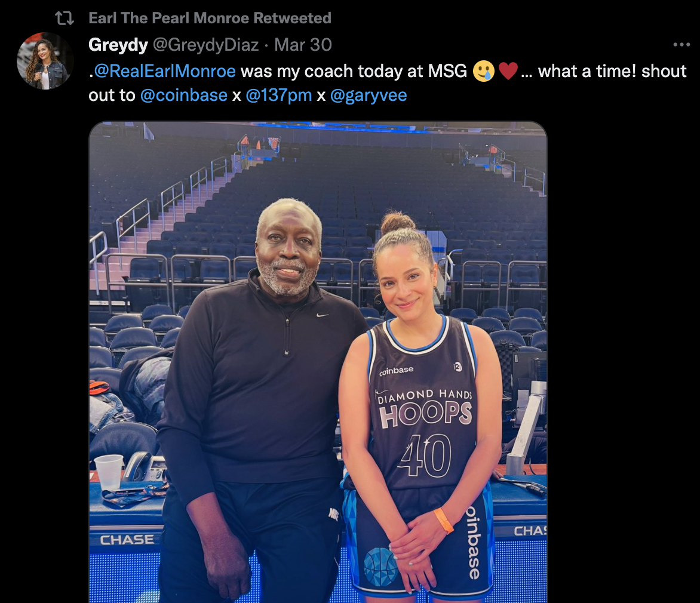Click the coinbase logo on jersey
700x603 pixels.
tap(397, 371)
